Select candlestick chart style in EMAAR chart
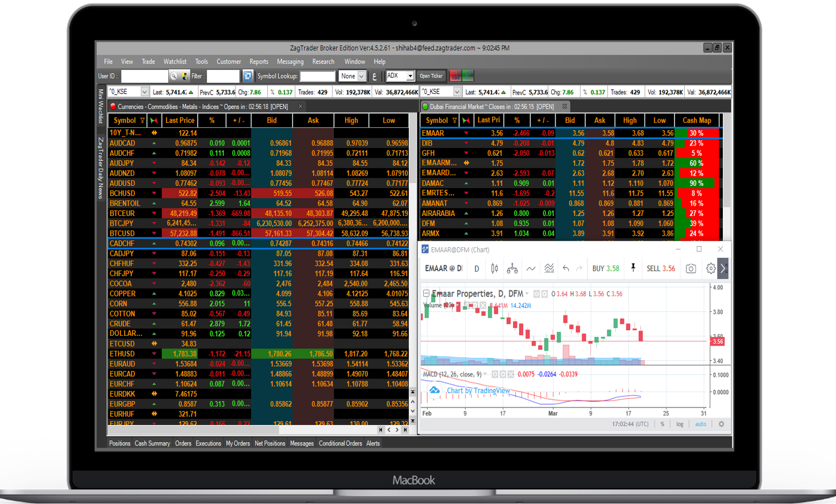 coord(494,269)
